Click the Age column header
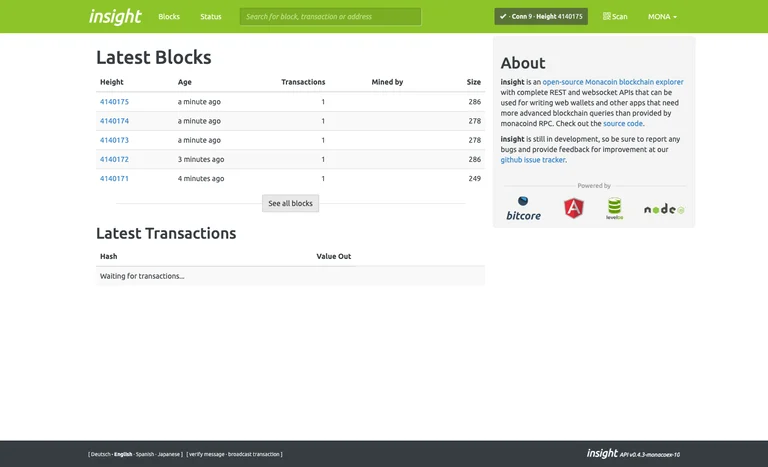The height and width of the screenshot is (467, 768). pos(185,82)
